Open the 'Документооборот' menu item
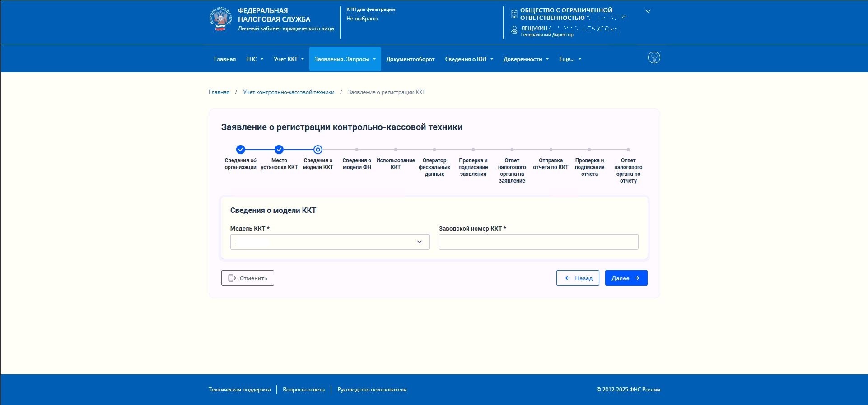 click(410, 59)
